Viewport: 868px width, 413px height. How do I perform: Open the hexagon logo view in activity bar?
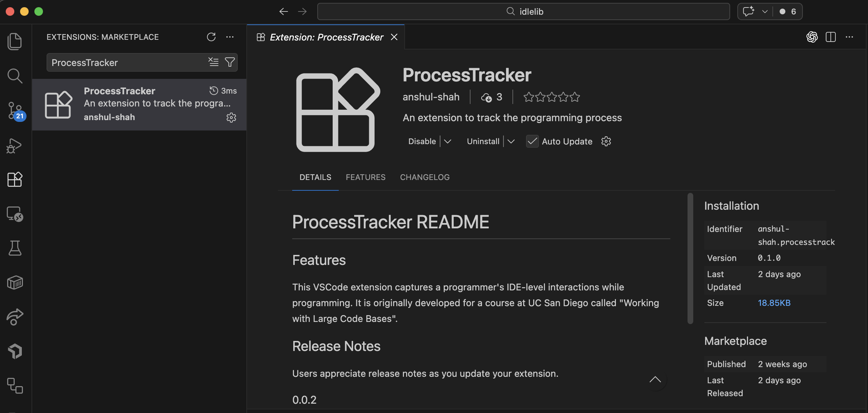point(15,351)
